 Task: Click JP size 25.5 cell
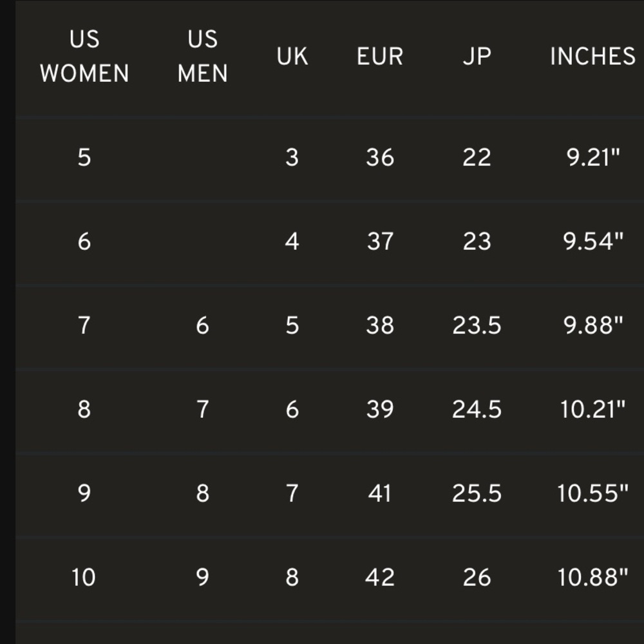coord(477,493)
